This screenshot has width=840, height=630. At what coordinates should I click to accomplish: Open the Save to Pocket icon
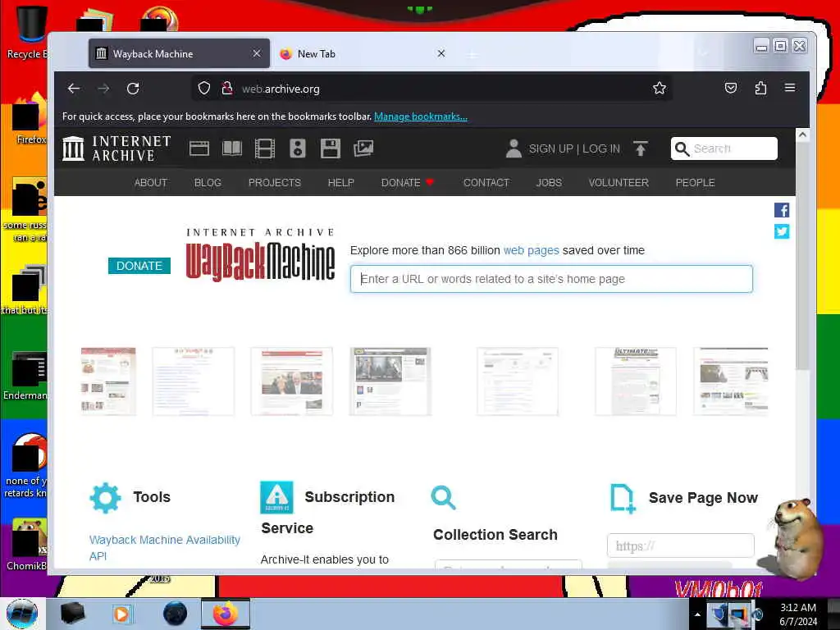[x=731, y=88]
